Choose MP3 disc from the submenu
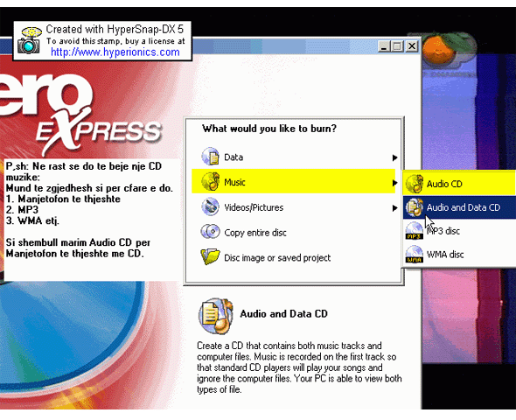 pyautogui.click(x=459, y=231)
